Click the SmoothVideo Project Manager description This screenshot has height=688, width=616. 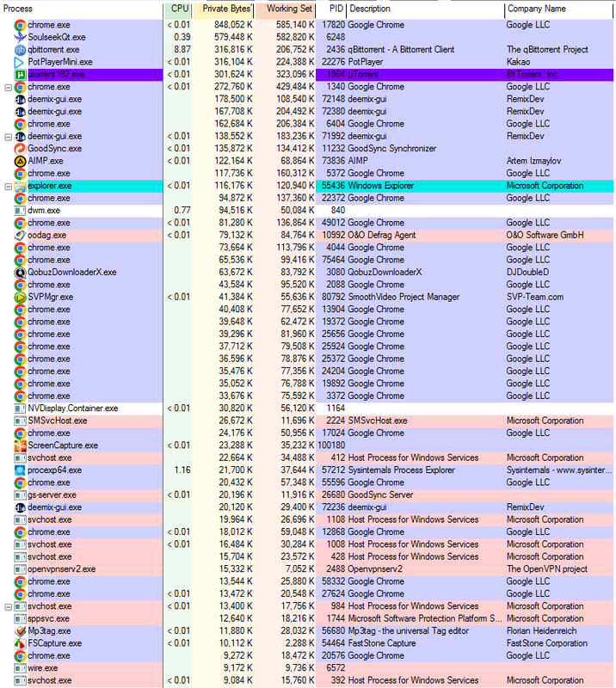(x=403, y=297)
